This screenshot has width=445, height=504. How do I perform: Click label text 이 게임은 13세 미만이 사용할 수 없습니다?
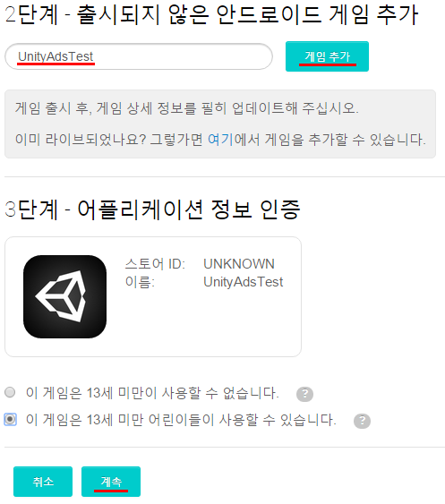point(152,393)
